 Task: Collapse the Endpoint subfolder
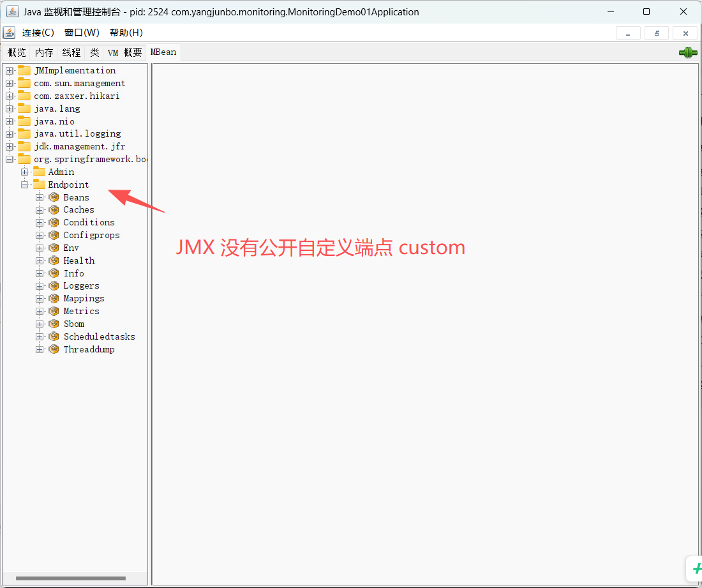(x=25, y=185)
